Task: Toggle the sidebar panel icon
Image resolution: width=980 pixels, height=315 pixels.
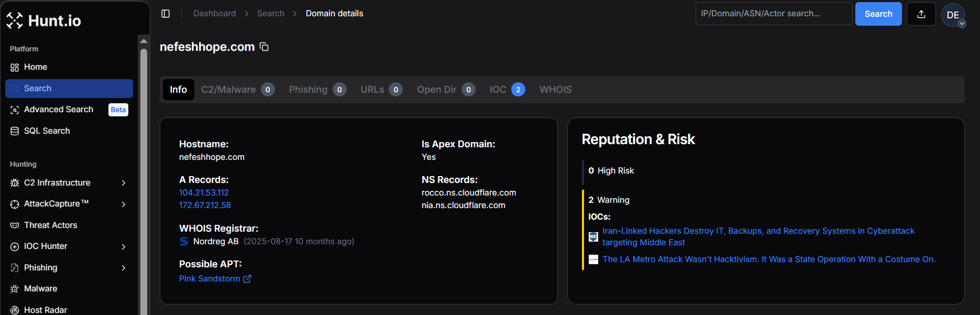Action: pyautogui.click(x=166, y=14)
